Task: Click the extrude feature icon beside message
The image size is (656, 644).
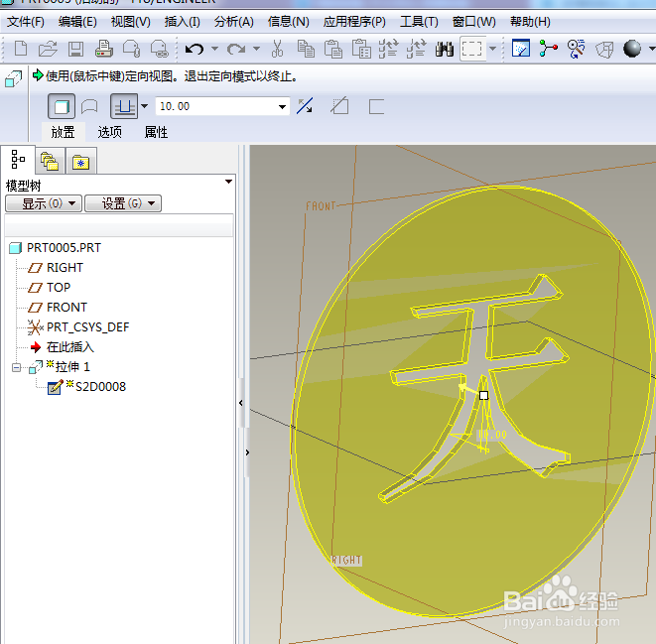Action: click(13, 78)
